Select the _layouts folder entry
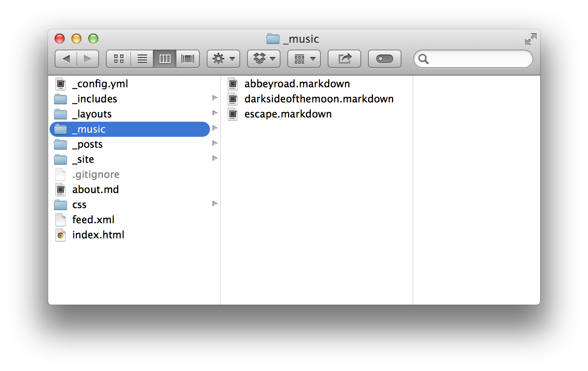Screen dimensions: 588x371 pos(92,114)
